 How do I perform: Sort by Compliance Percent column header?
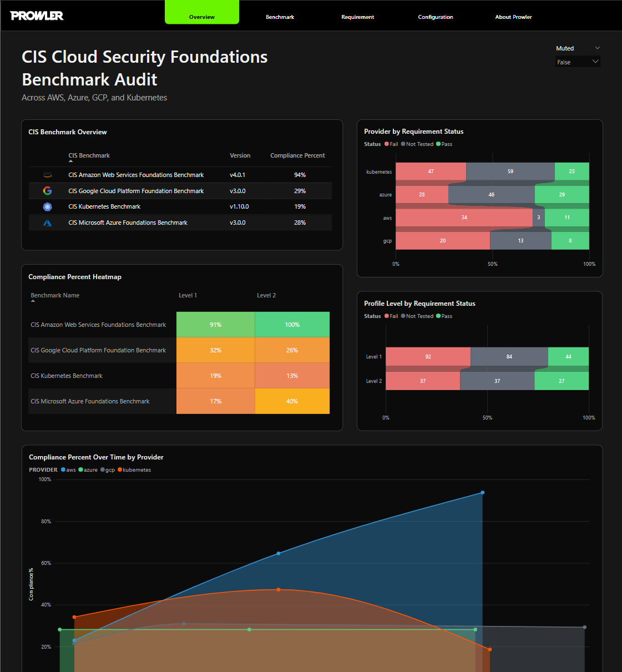coord(297,155)
